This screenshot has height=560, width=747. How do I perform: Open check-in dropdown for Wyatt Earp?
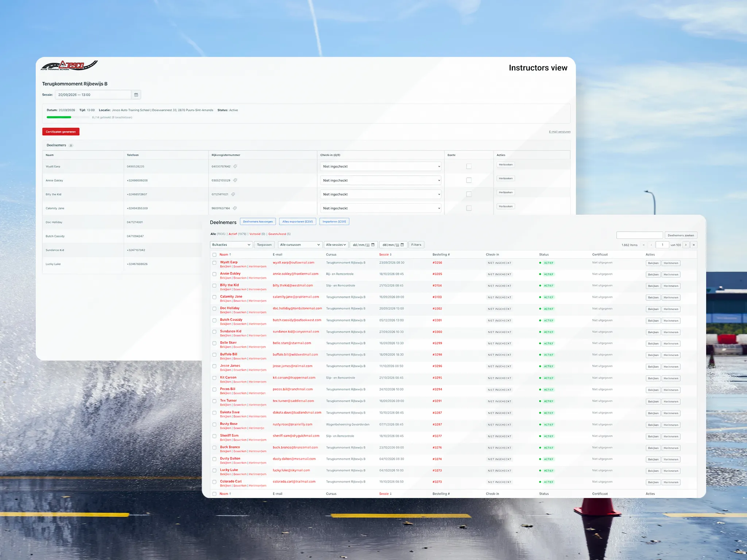(381, 166)
